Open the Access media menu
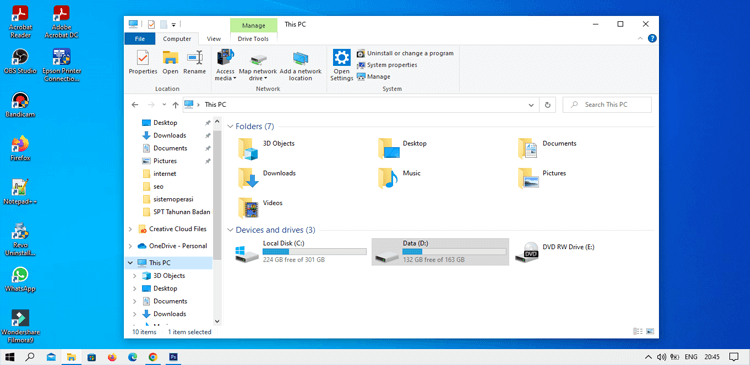Image resolution: width=750 pixels, height=365 pixels. 225,65
